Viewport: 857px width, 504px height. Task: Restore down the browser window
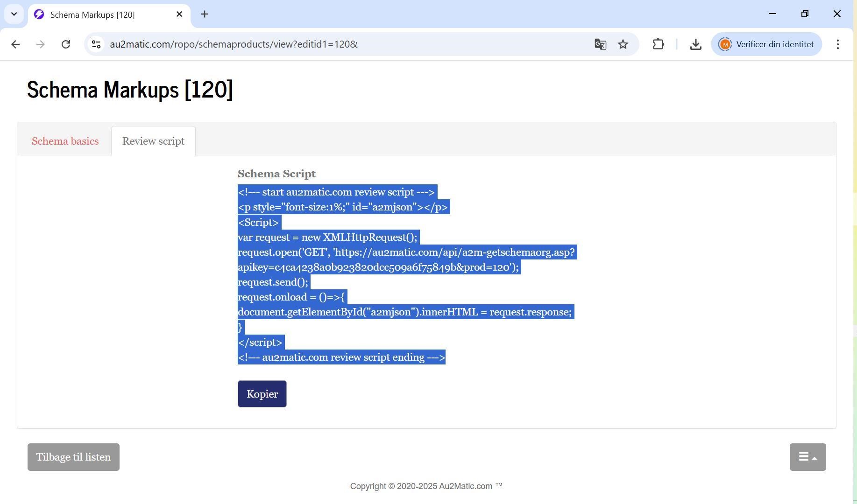click(805, 14)
